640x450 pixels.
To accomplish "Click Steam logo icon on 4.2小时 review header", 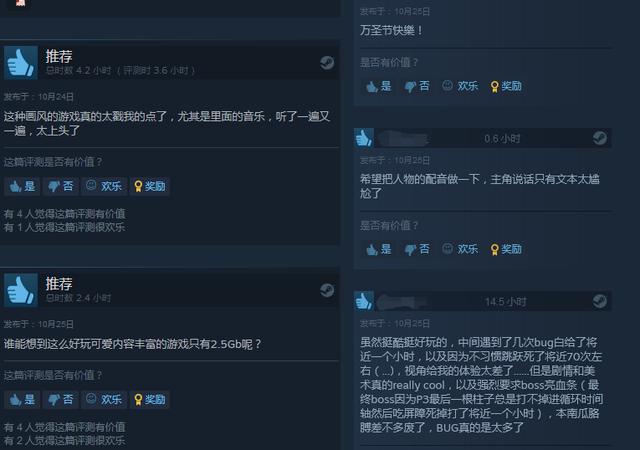I will click(327, 62).
